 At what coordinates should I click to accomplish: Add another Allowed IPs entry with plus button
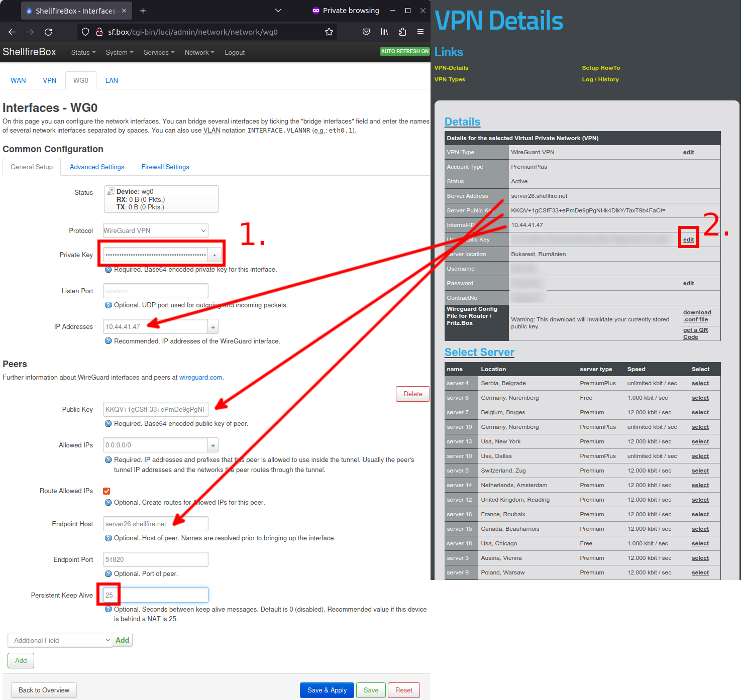[213, 445]
